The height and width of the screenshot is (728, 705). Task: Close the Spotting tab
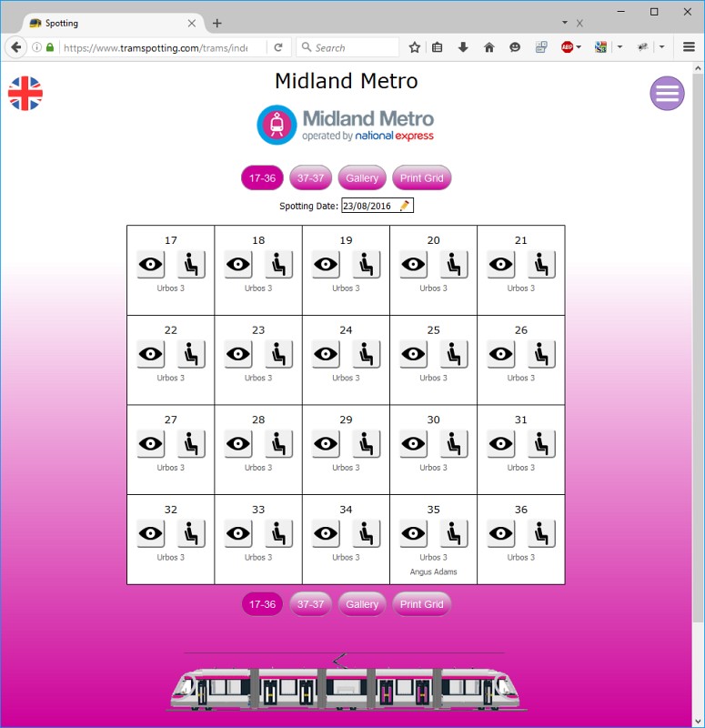(192, 24)
